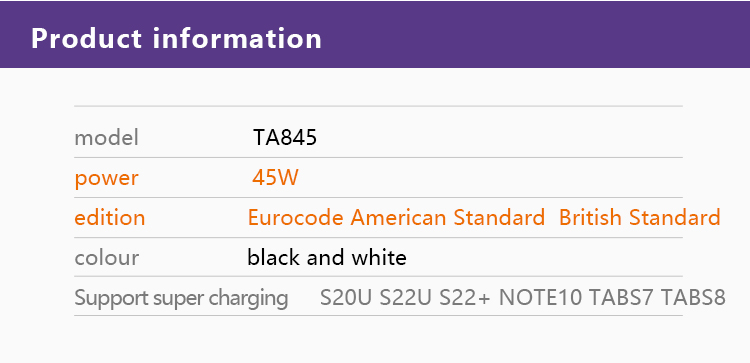750x363 pixels.
Task: Click the TABS8 supported device text
Action: 694,297
